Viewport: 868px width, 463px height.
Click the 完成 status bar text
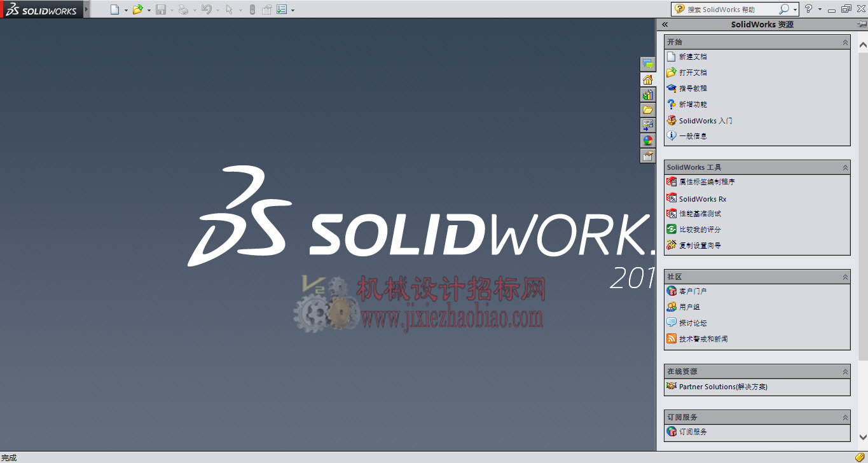point(9,457)
